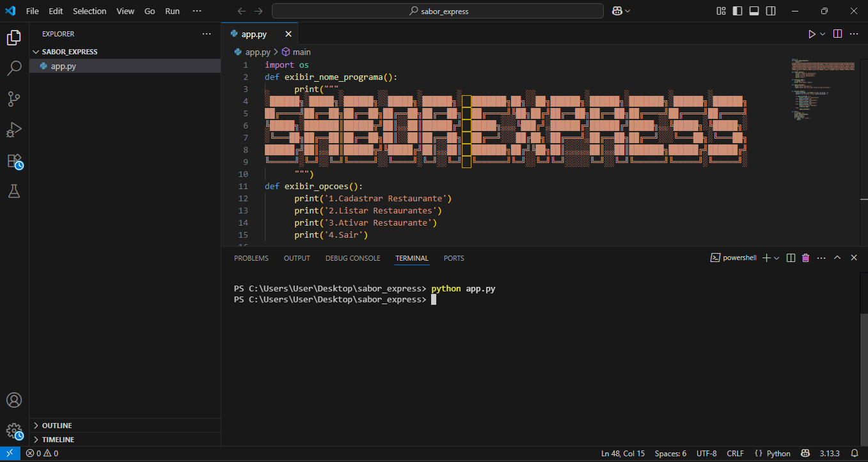
Task: Open the Manage gear menu
Action: 14,431
